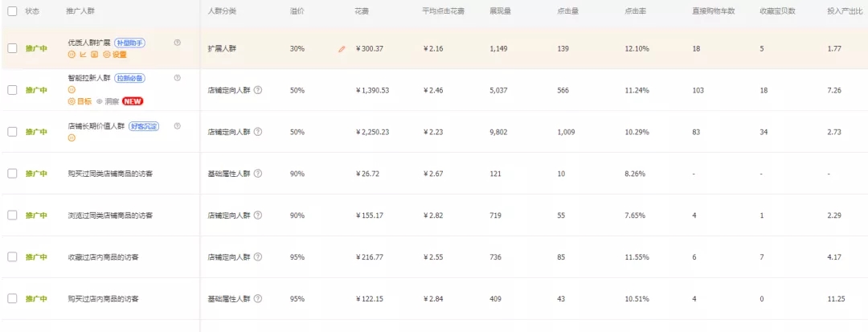Screen dimensions: 868x332
Task: Select the 收藏过店内商品的访客 row checkbox
Action: tap(12, 257)
